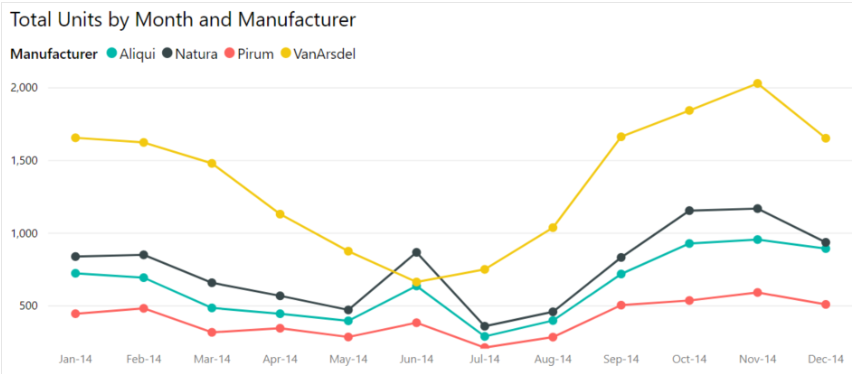Select the VanArsdel legend label

click(324, 54)
